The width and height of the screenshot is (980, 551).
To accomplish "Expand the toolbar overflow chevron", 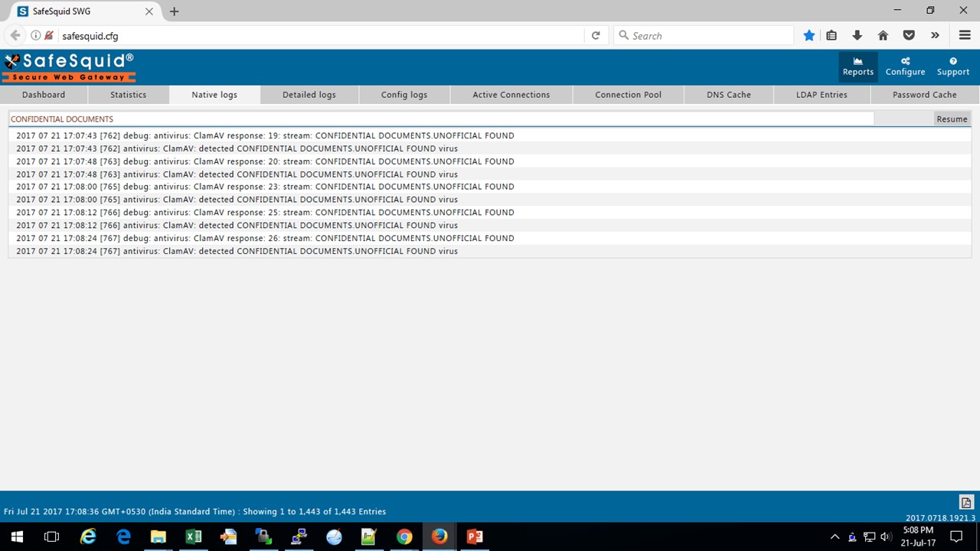I will point(935,35).
